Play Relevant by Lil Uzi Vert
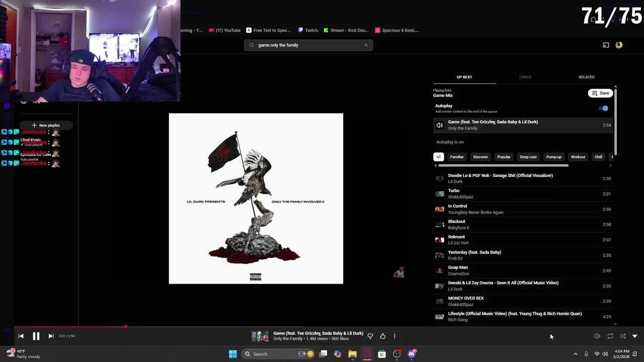This screenshot has height=362, width=644. pos(523,240)
